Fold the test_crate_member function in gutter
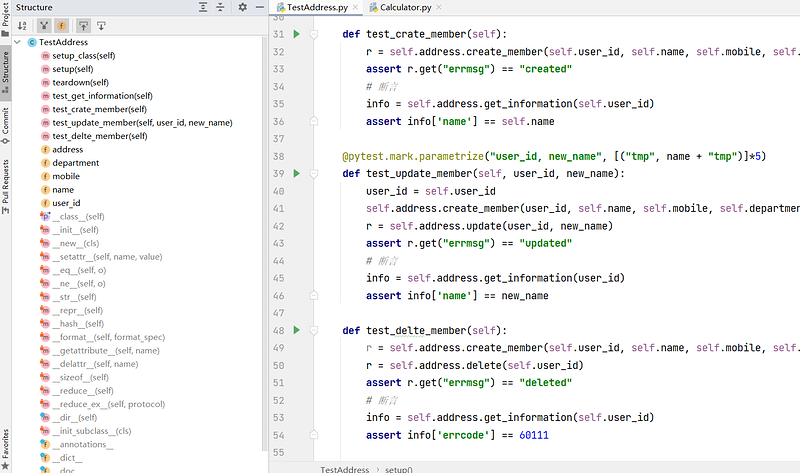The image size is (800, 473). pos(314,34)
